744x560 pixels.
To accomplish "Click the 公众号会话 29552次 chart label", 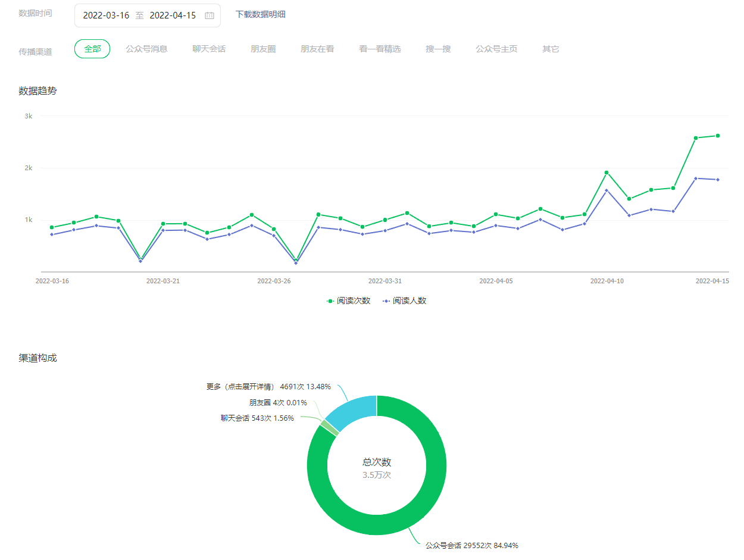I will (x=471, y=545).
